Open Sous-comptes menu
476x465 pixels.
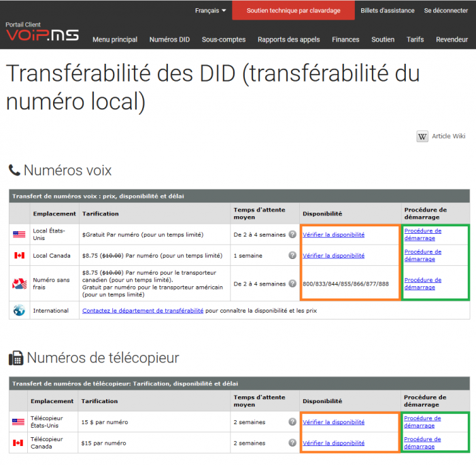pyautogui.click(x=224, y=39)
